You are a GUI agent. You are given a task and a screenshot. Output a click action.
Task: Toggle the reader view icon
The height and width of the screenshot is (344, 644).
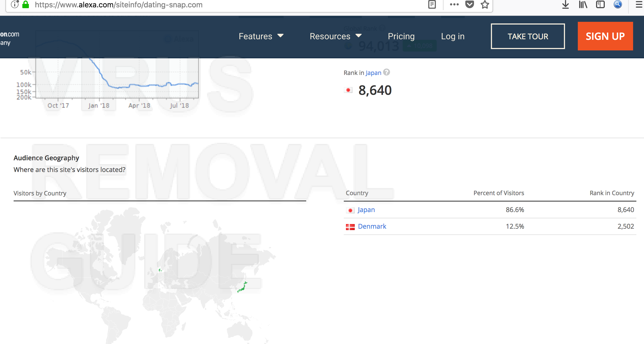[432, 4]
